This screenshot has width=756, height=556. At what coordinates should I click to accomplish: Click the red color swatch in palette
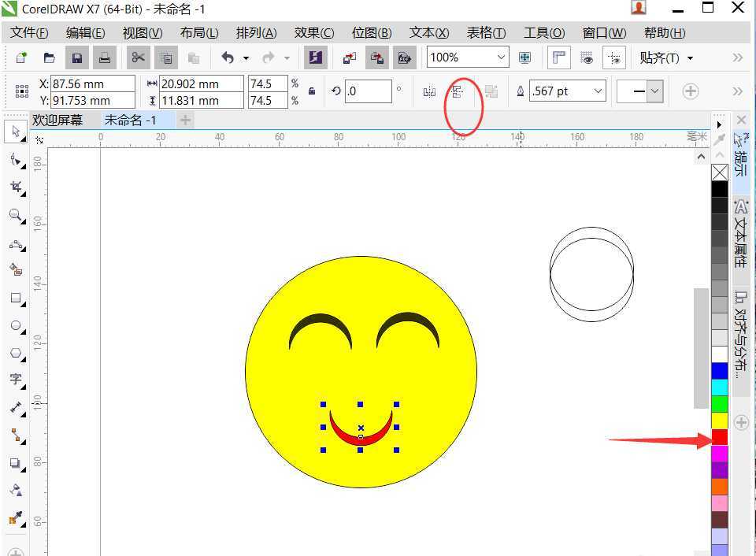coord(720,437)
